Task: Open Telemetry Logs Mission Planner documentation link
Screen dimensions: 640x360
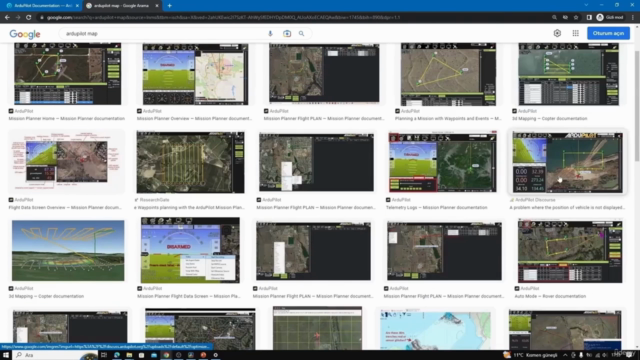Action: coord(436,207)
